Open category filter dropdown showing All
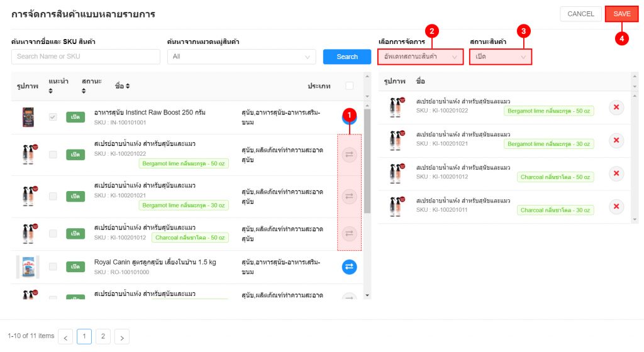This screenshot has height=352, width=644. [241, 57]
